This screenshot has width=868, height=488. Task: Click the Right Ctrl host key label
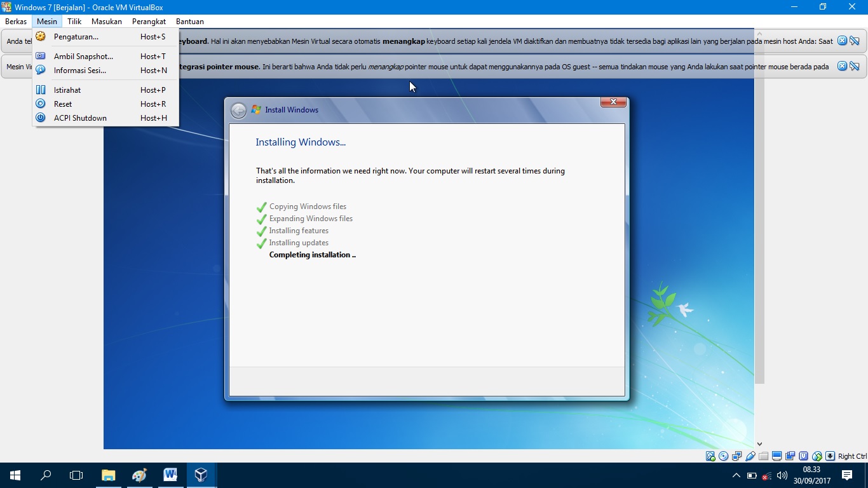(852, 456)
